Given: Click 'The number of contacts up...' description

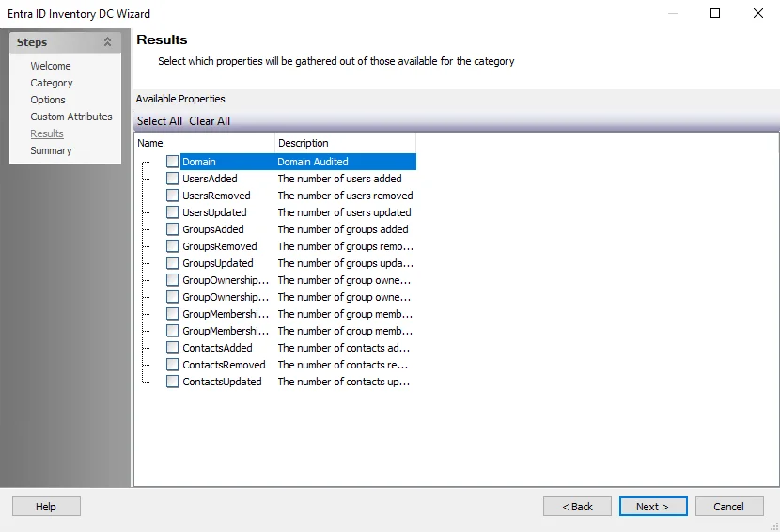Looking at the screenshot, I should [344, 382].
